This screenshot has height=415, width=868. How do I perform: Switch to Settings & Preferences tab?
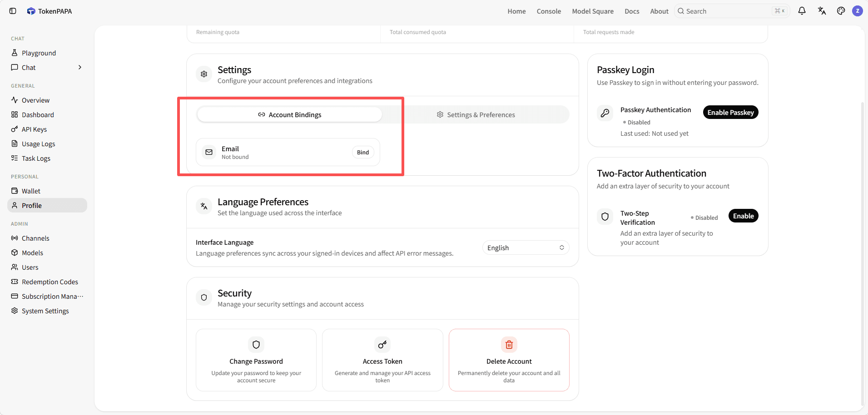[x=476, y=114]
